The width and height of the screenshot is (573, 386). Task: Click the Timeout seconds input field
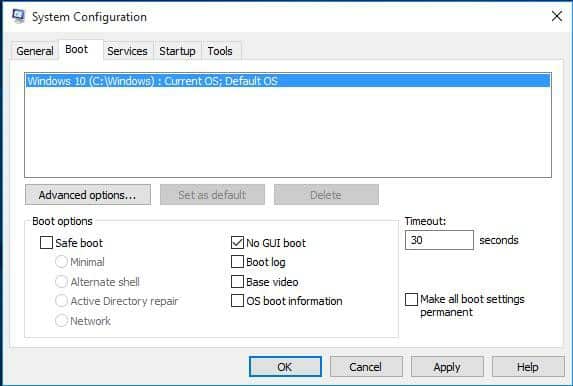point(439,240)
